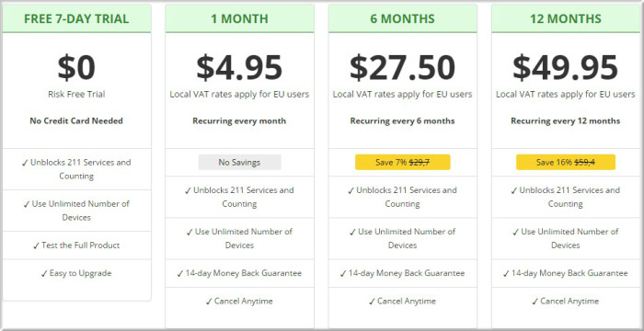Click Cancel Anytime in 12 Months plan

(x=566, y=301)
